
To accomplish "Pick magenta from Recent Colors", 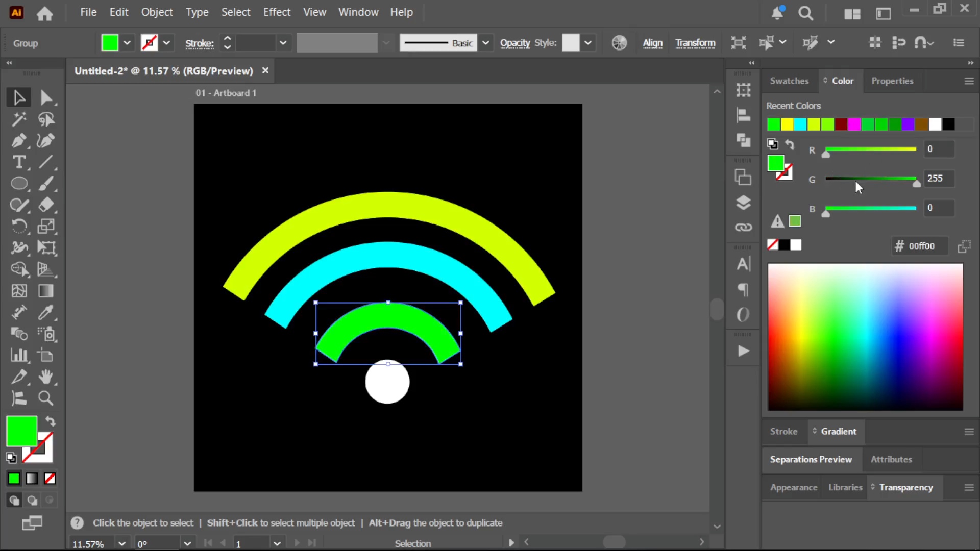I will coord(854,124).
